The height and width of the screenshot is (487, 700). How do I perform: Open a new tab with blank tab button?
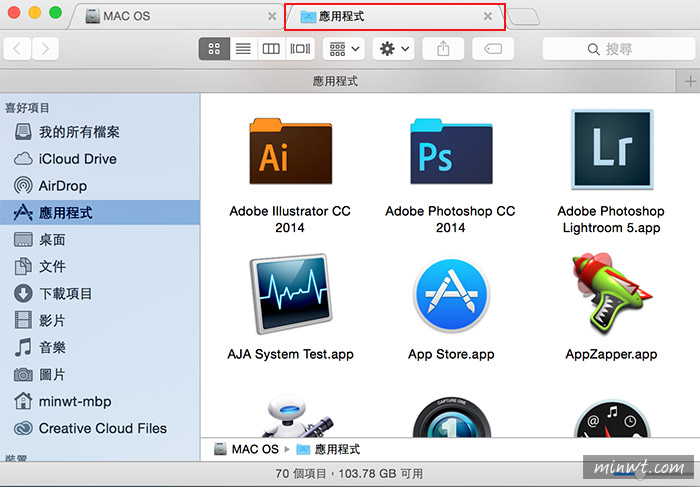(x=524, y=17)
